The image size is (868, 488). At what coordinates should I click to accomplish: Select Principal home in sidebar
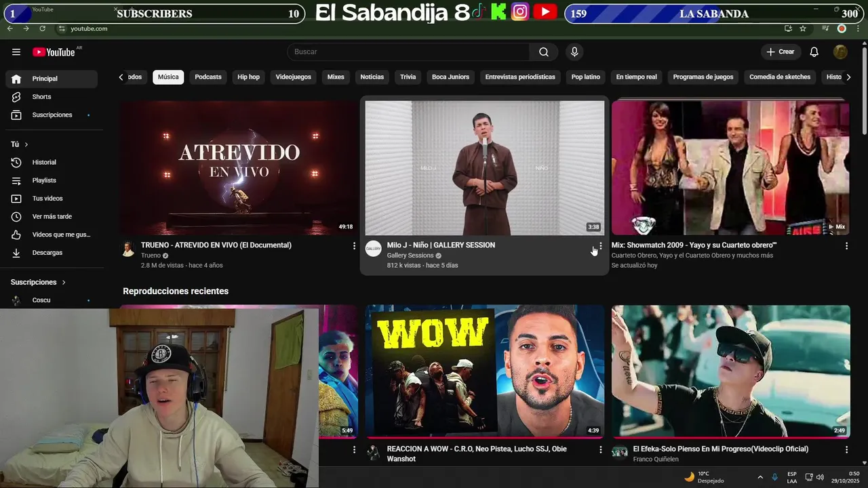coord(52,79)
